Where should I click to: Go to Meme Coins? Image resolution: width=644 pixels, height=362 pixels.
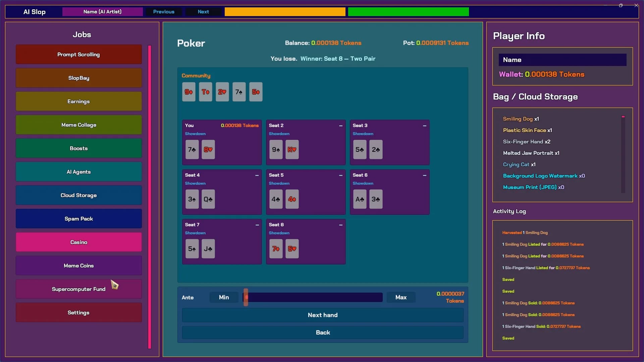tap(78, 265)
